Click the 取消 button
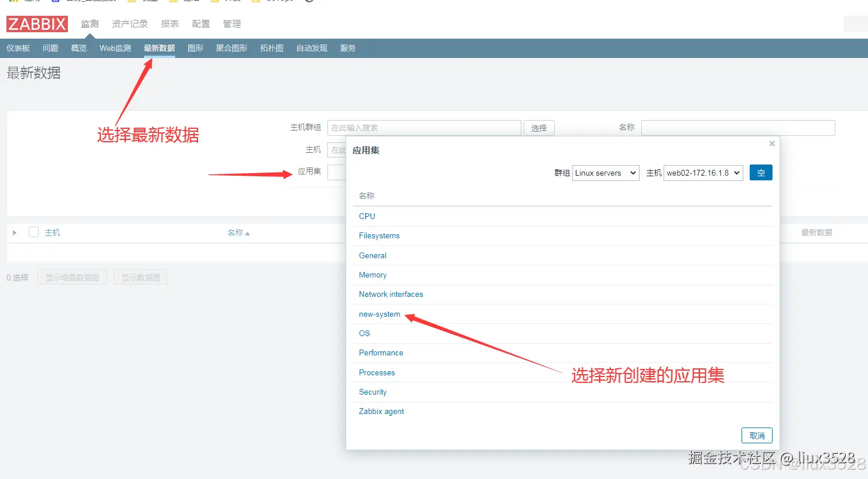The image size is (868, 479). pos(757,436)
